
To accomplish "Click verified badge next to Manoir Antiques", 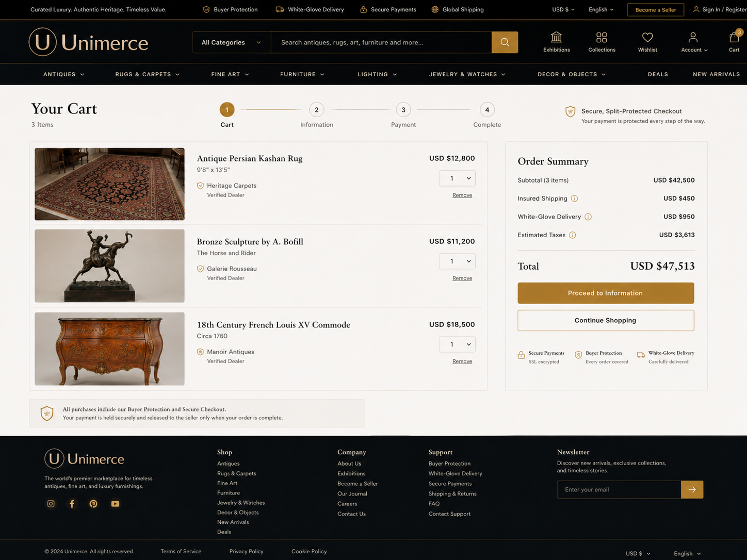I will click(200, 352).
